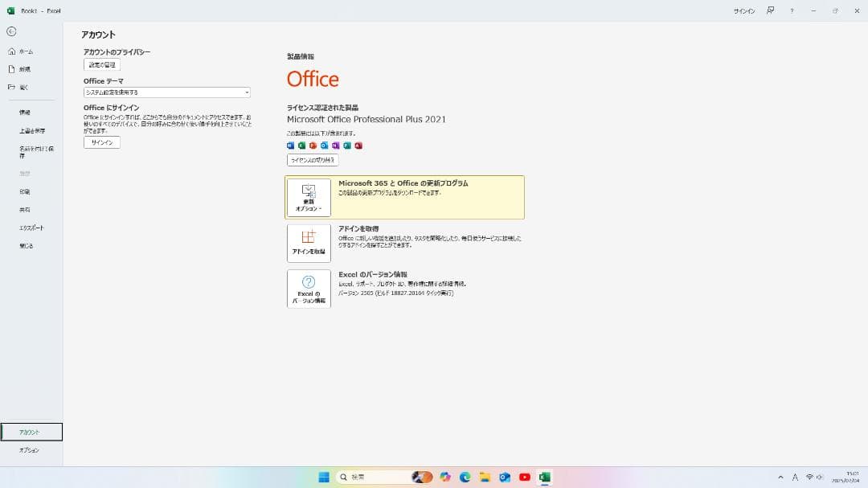Image resolution: width=868 pixels, height=488 pixels.
Task: Click the アドインを取得 add-ins icon
Action: point(308,241)
